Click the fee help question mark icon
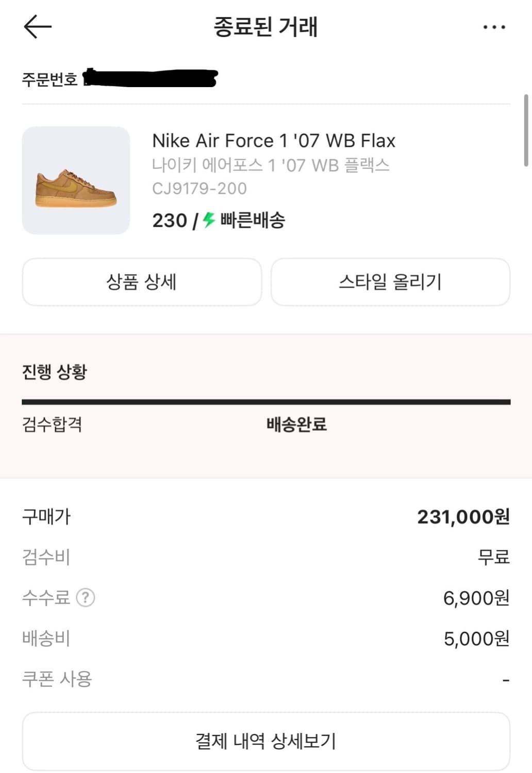The width and height of the screenshot is (532, 773). (x=86, y=598)
